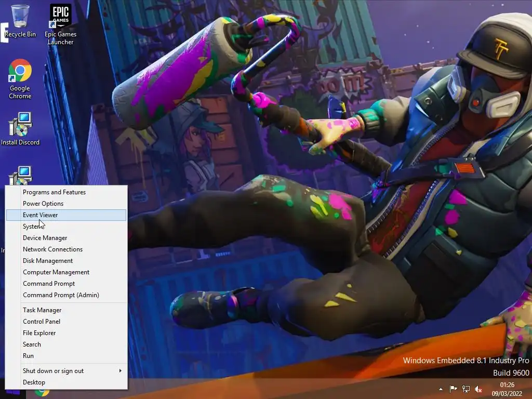Choose File Explorer in menu

[66, 333]
